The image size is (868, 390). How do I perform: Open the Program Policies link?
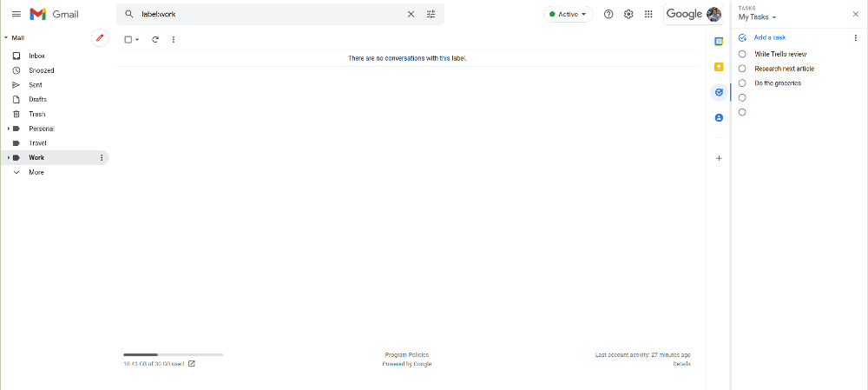click(x=406, y=354)
